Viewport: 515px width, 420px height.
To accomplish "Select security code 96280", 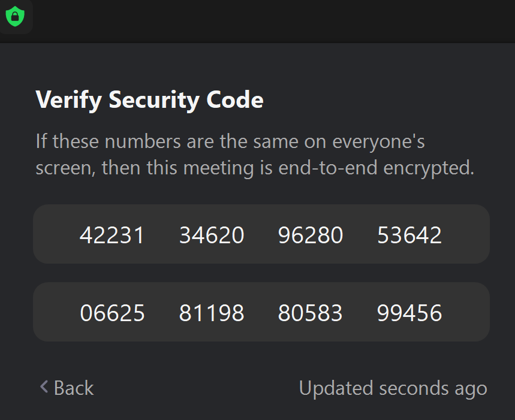I will pyautogui.click(x=311, y=235).
